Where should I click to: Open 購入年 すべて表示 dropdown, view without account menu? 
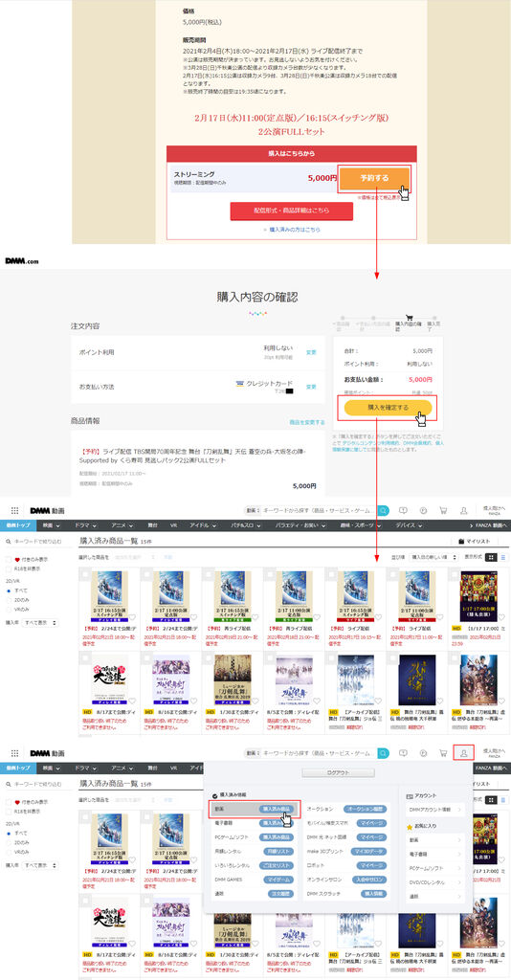pyautogui.click(x=40, y=623)
